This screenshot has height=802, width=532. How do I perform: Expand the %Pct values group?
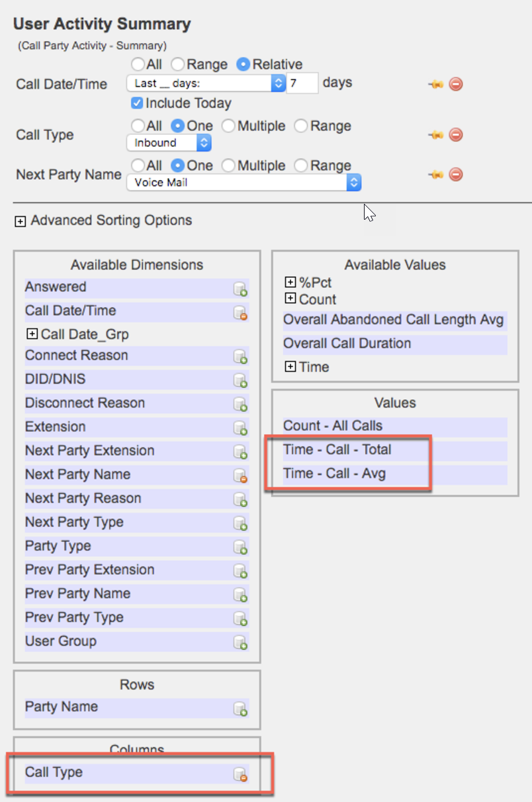(x=289, y=283)
